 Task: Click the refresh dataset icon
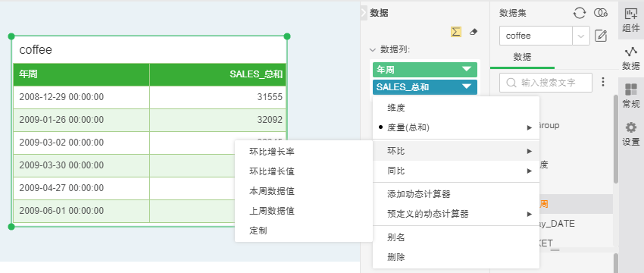(x=579, y=13)
